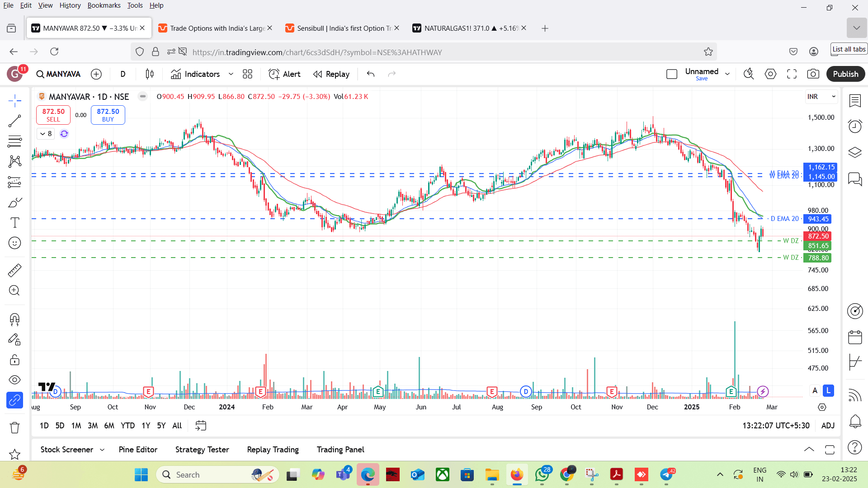Screen dimensions: 868x488
Task: Remove drawings with the trash icon
Action: [x=14, y=427]
